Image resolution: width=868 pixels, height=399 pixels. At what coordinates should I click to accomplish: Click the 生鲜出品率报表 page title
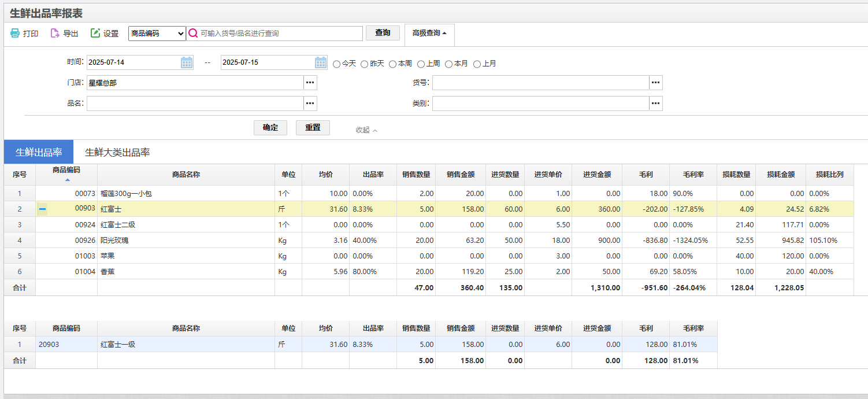click(46, 13)
